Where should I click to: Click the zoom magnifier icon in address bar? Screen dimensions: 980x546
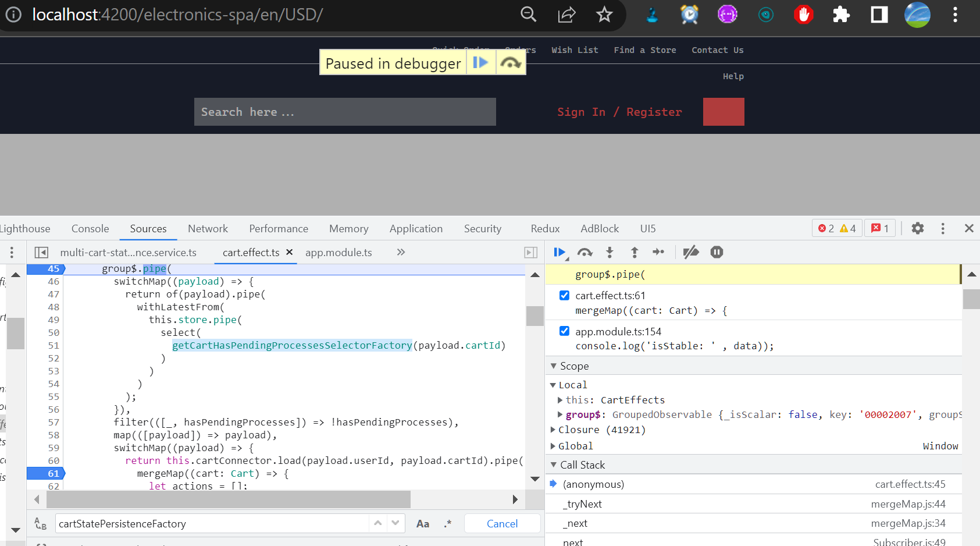point(528,14)
